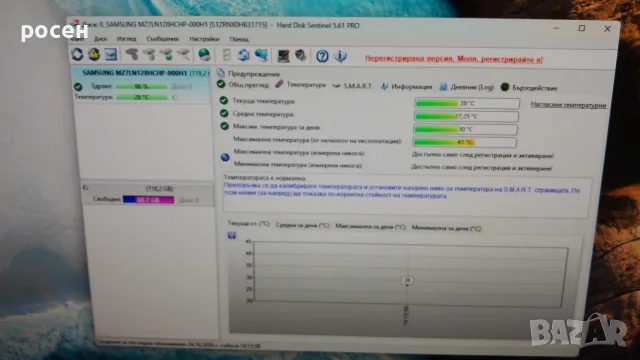The image size is (640, 360).
Task: Click the computer configuration toolbar icon
Action: point(283,56)
